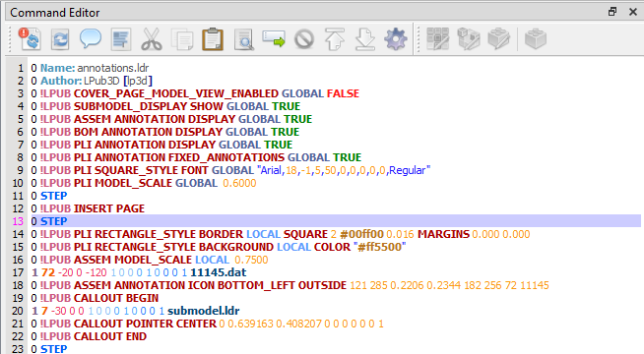Click the SUBMODEL_DISPLAY SHOW line
Screen dimensions: 644x354
point(165,106)
